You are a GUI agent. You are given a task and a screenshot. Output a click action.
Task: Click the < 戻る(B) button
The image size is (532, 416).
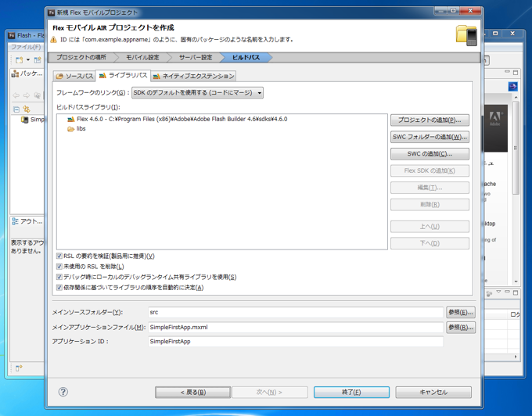192,393
